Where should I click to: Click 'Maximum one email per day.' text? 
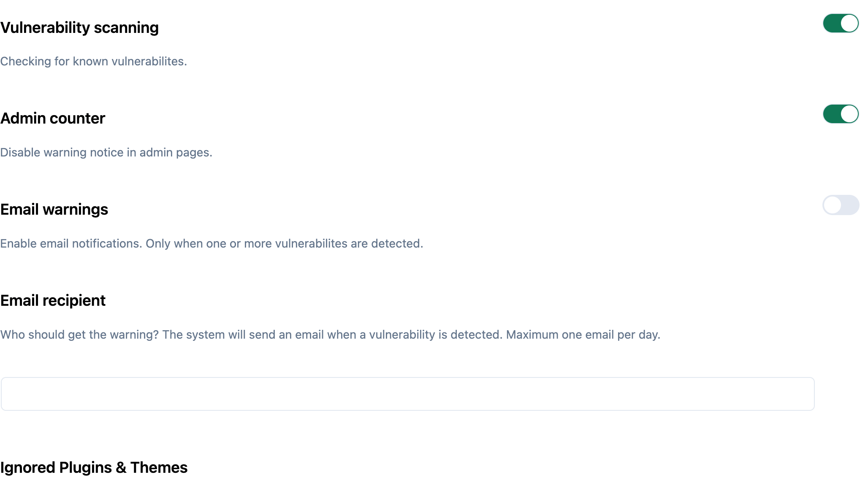coord(583,335)
